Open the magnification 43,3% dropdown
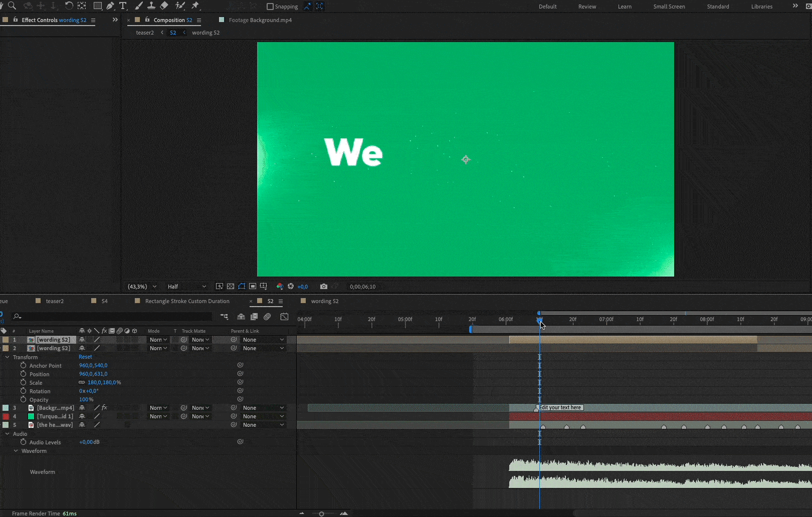The height and width of the screenshot is (517, 812). (142, 287)
